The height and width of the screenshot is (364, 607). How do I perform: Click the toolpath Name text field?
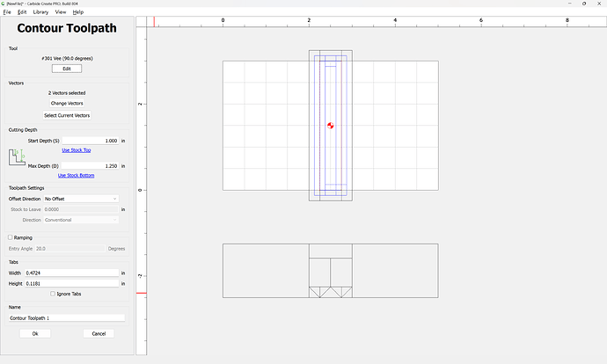(67, 317)
